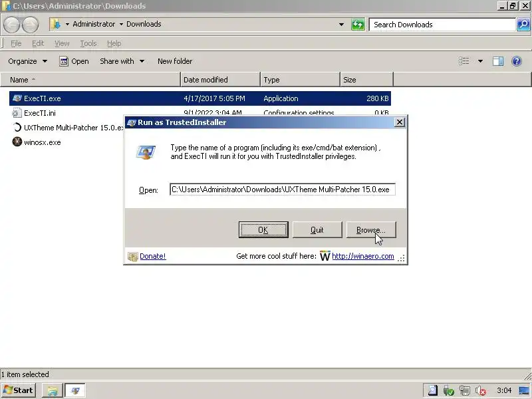532x399 pixels.
Task: Click the ExecTI.exe file icon
Action: [x=17, y=98]
